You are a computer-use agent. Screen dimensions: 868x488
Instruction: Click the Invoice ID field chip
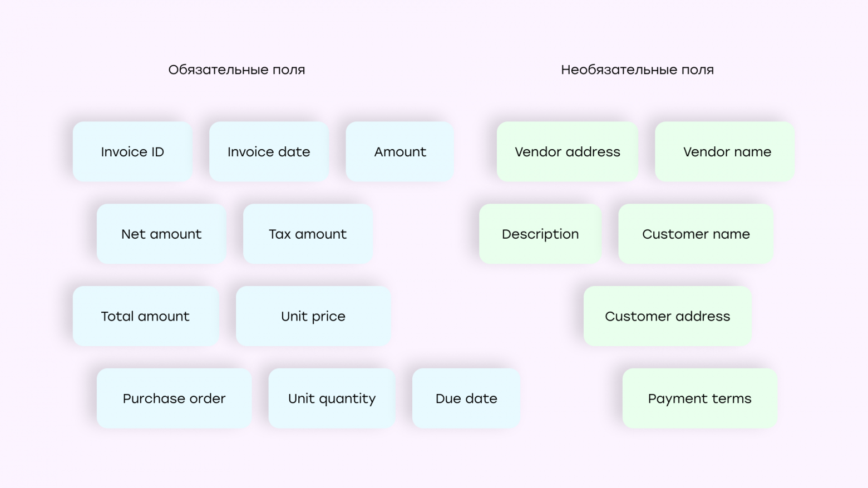pos(132,152)
